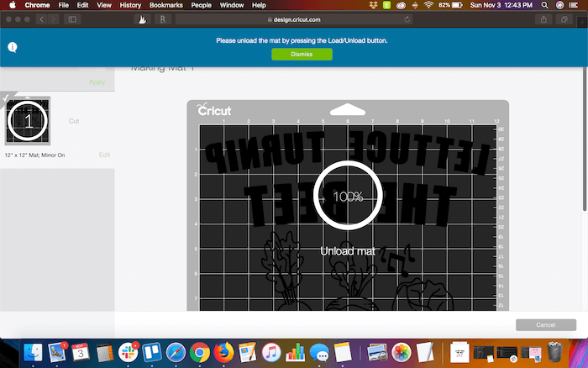This screenshot has height=368, width=588.
Task: Toggle the browser sidebar button
Action: click(x=72, y=19)
